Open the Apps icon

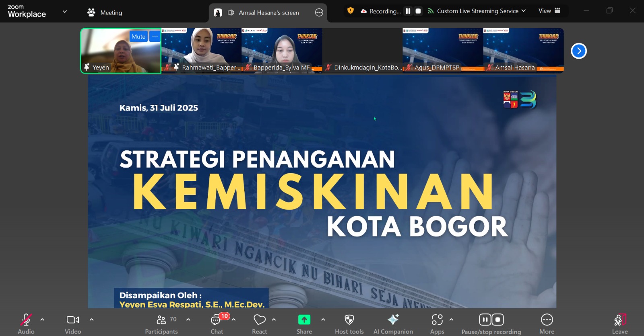437,320
